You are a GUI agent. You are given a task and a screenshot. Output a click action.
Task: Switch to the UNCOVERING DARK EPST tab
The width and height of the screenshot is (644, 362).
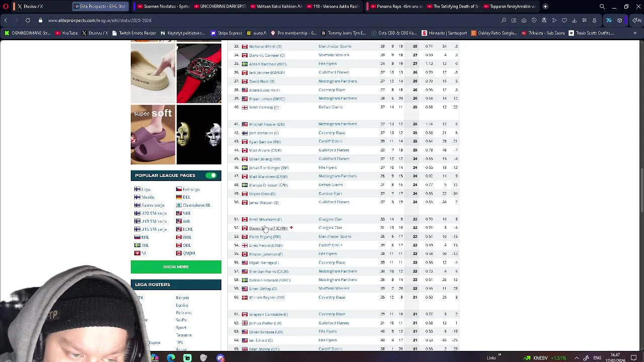tap(219, 7)
